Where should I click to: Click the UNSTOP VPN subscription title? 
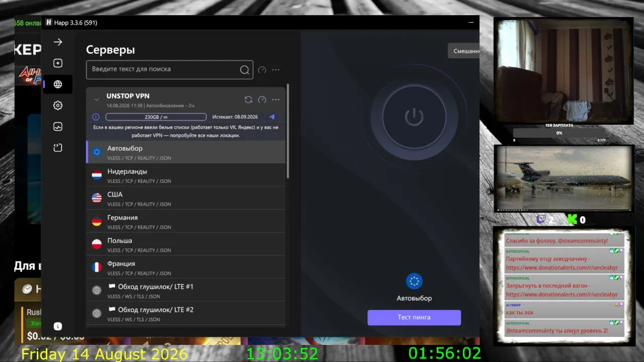pyautogui.click(x=128, y=96)
